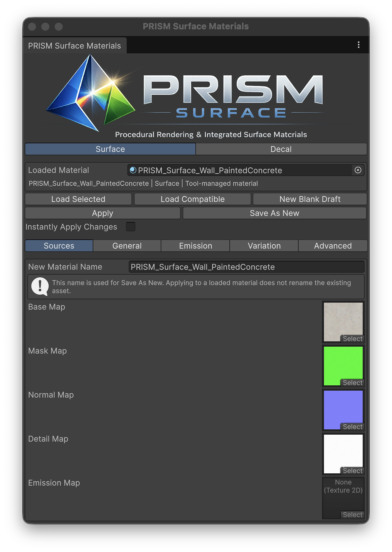Open the Advanced tab
This screenshot has height=552, width=392.
333,246
